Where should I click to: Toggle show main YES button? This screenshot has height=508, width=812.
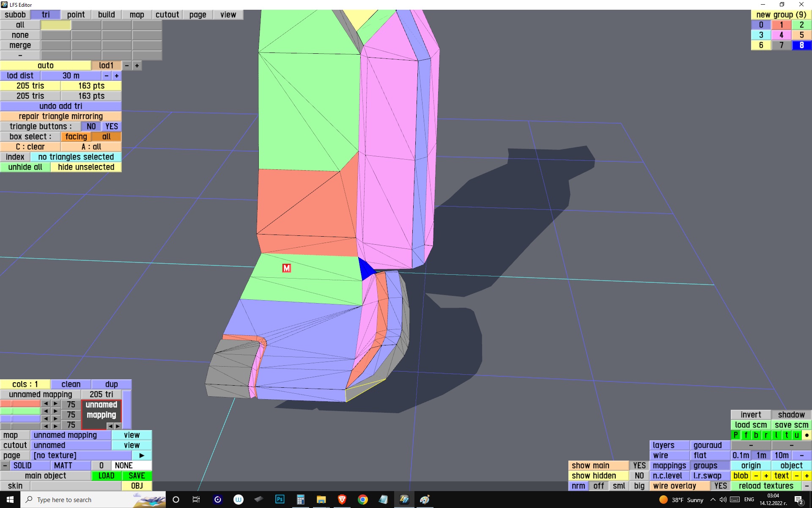(639, 466)
